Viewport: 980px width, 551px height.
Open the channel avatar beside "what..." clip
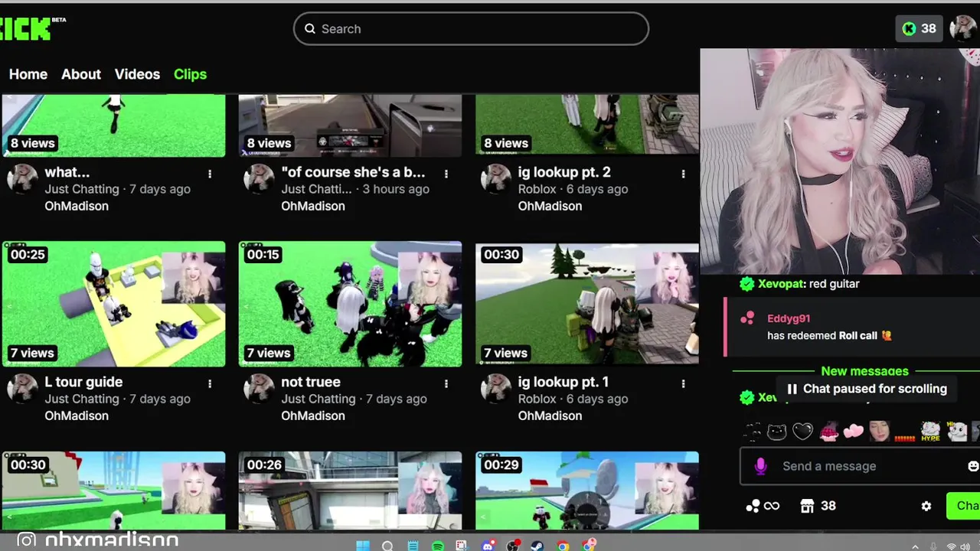(x=22, y=179)
